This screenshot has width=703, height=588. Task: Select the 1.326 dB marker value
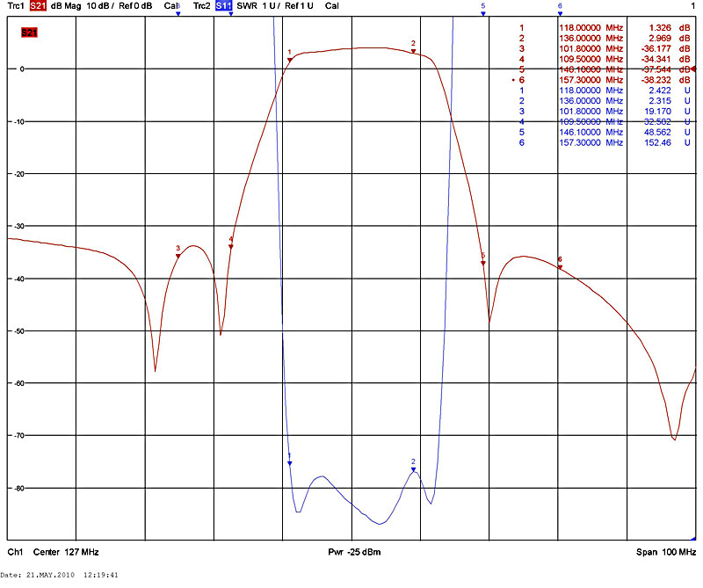point(670,28)
